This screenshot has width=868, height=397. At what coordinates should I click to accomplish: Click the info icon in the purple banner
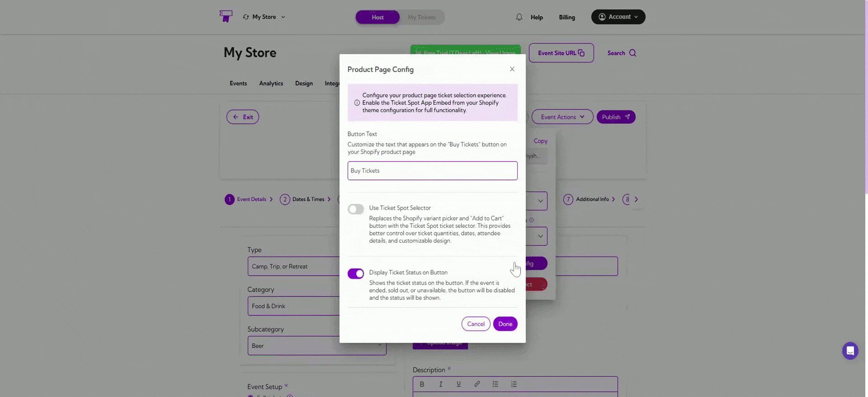pyautogui.click(x=357, y=103)
